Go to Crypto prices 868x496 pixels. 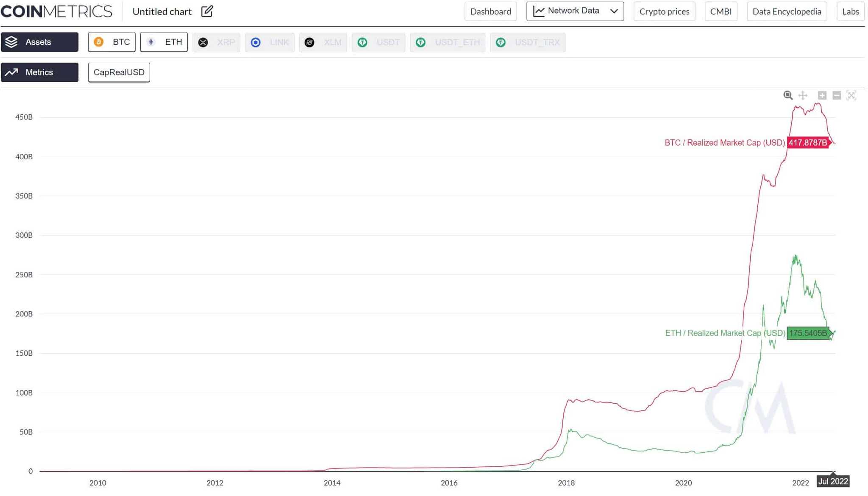click(x=664, y=11)
